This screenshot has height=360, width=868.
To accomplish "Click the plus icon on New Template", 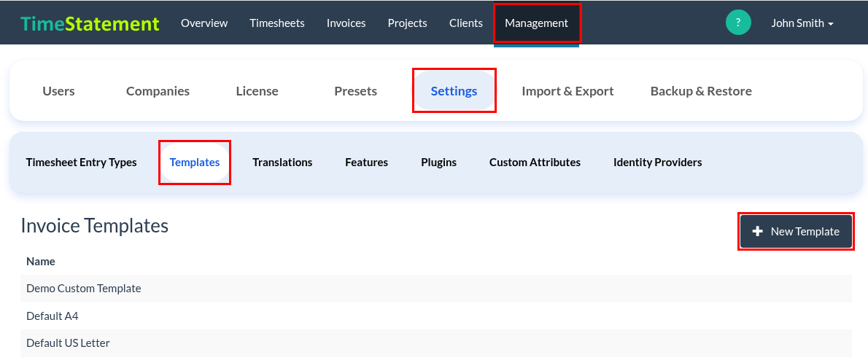I will tap(758, 232).
